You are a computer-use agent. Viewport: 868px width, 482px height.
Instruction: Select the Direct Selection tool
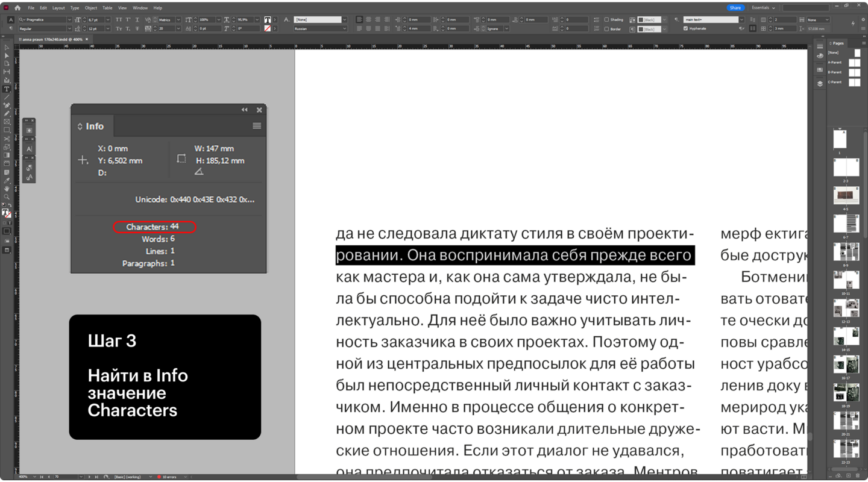[x=7, y=55]
